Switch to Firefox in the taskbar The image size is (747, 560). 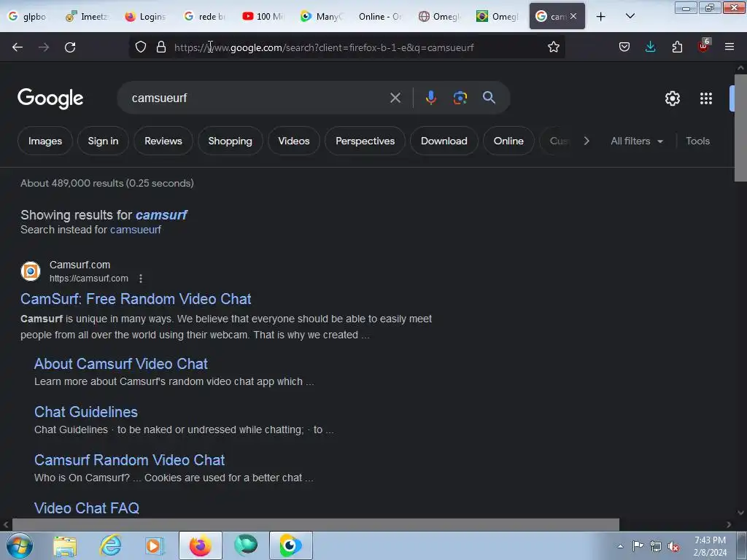(x=201, y=545)
